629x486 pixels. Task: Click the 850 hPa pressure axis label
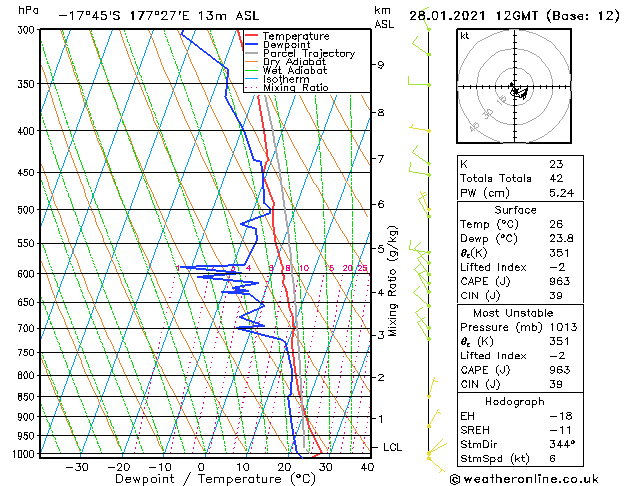tap(26, 397)
